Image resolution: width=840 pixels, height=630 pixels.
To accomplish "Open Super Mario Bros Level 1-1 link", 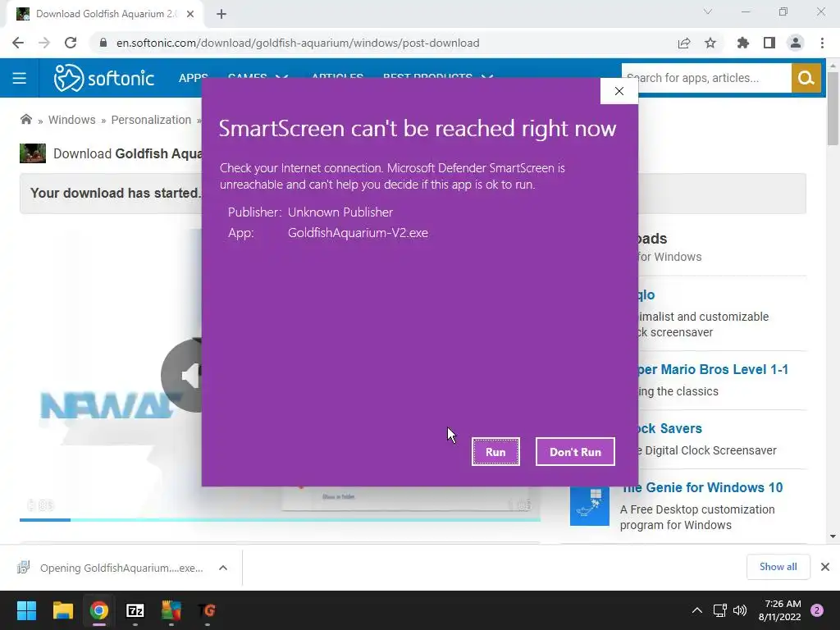I will point(713,369).
